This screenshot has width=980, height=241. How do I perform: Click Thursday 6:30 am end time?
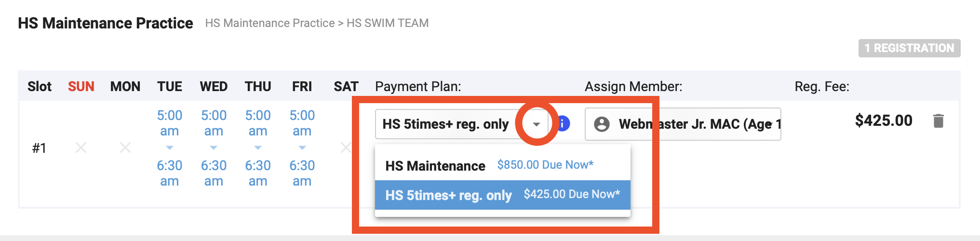(x=258, y=173)
